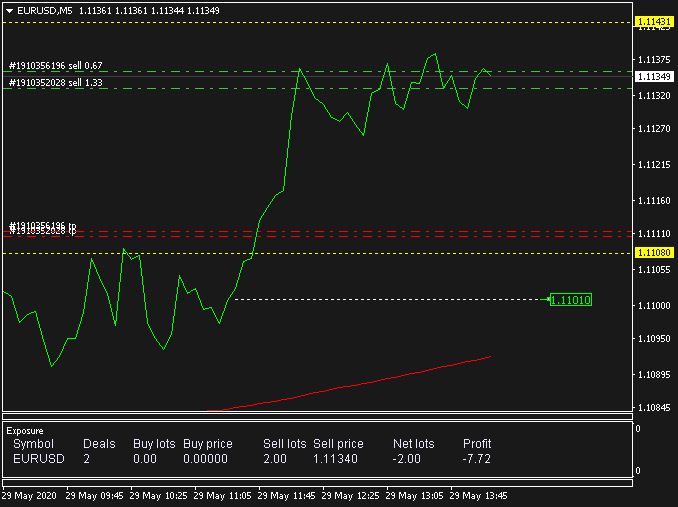
Task: Click the Buy price value 0.00000
Action: 205,459
